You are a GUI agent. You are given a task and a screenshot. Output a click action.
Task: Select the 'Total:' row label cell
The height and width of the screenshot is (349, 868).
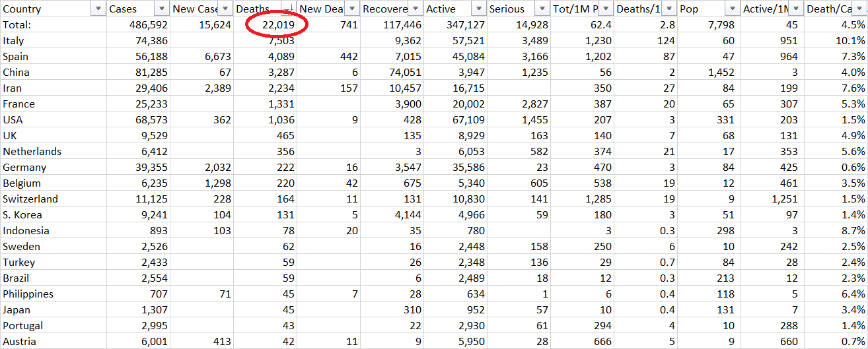(54, 24)
